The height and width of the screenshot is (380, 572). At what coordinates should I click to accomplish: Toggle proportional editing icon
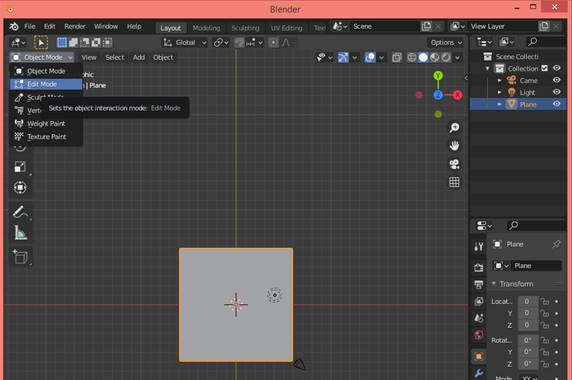tap(273, 43)
